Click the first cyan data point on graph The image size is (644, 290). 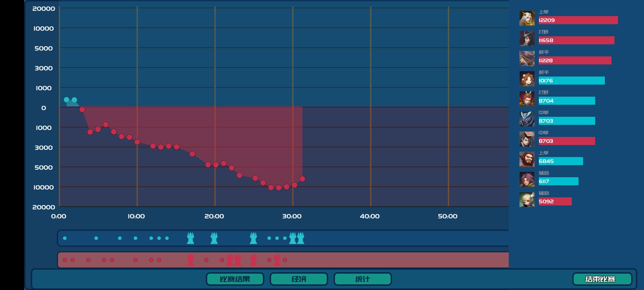tap(66, 100)
